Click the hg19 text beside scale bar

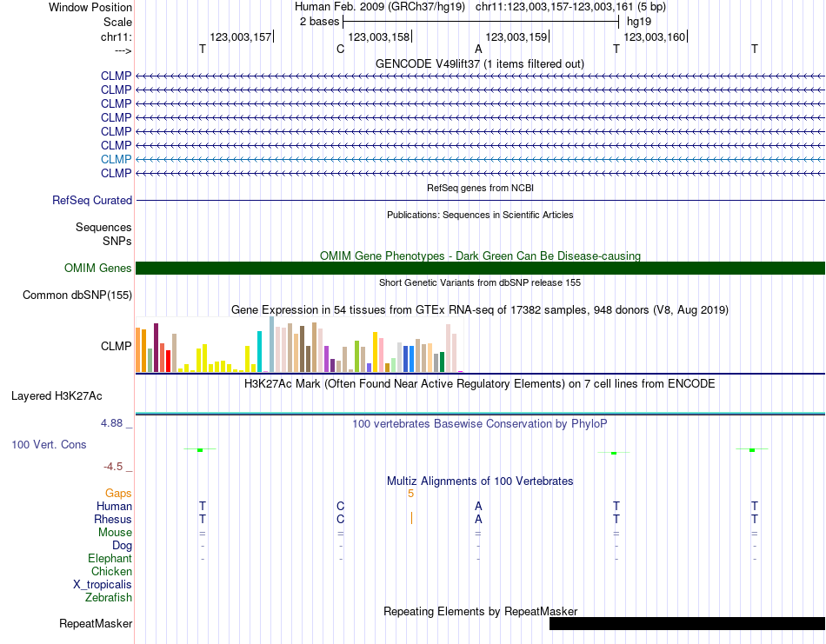(x=638, y=22)
